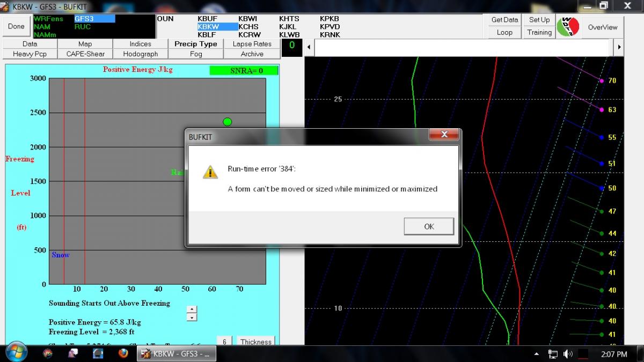Open the Set Up button
The image size is (644, 362).
pos(539,20)
